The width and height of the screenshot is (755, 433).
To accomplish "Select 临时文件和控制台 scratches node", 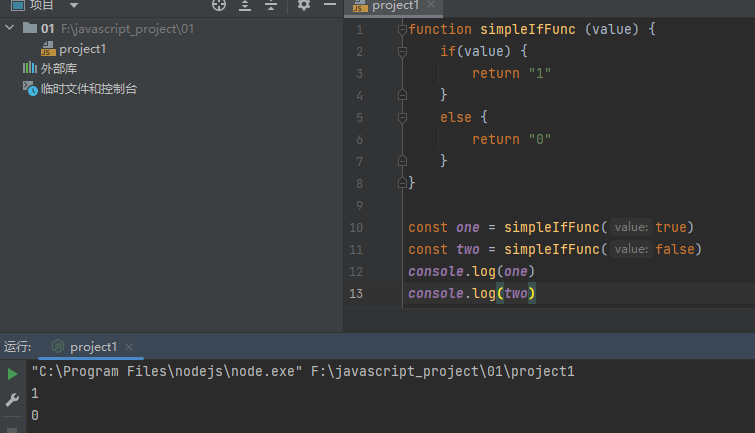I will tap(89, 89).
